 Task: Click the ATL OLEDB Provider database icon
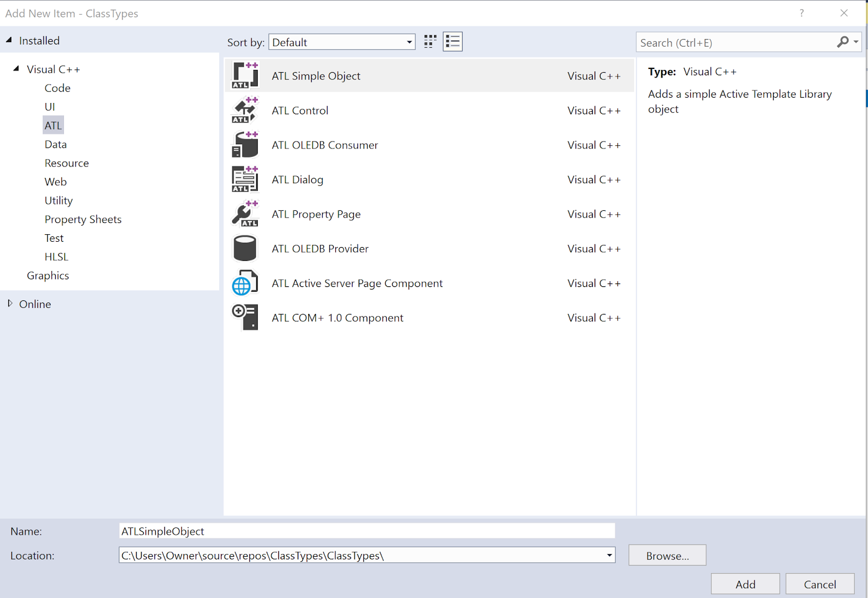tap(245, 248)
